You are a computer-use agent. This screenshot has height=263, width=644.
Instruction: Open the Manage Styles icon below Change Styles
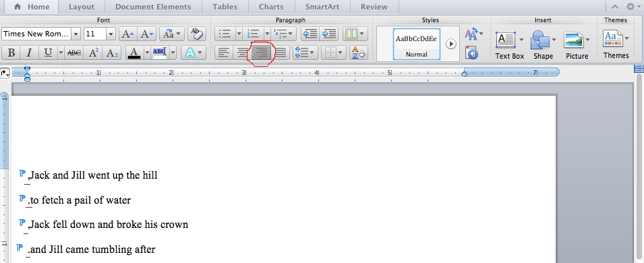tap(472, 53)
